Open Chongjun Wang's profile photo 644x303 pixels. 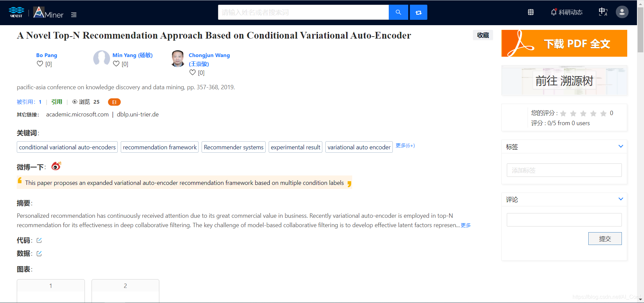pos(178,59)
